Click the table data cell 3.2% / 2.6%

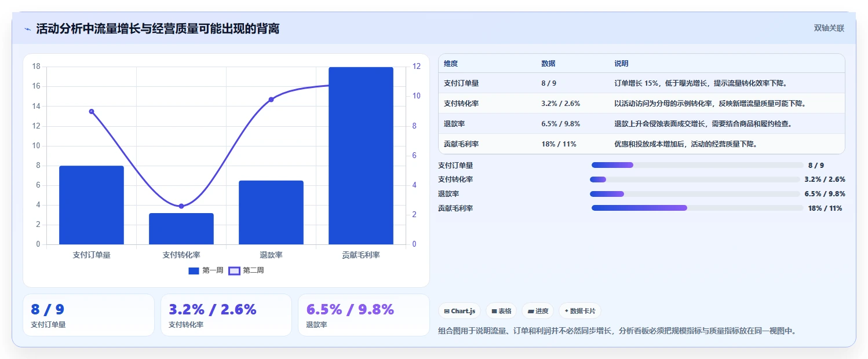(561, 104)
